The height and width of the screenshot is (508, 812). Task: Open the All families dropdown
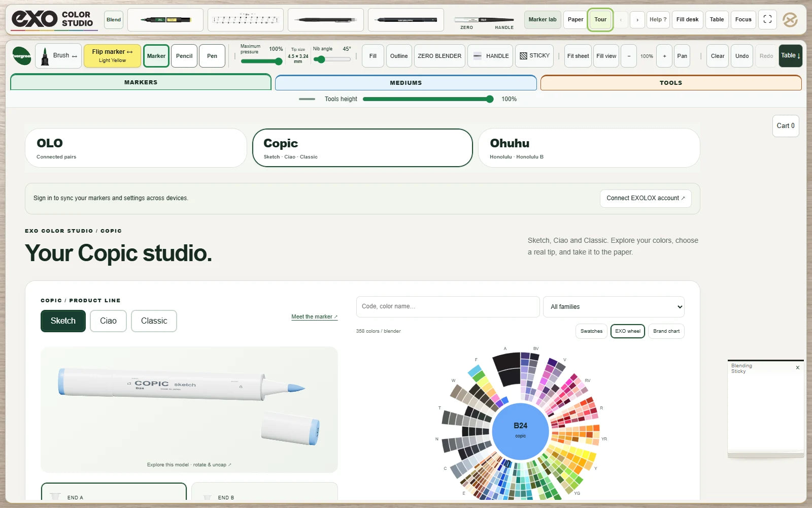tap(614, 307)
